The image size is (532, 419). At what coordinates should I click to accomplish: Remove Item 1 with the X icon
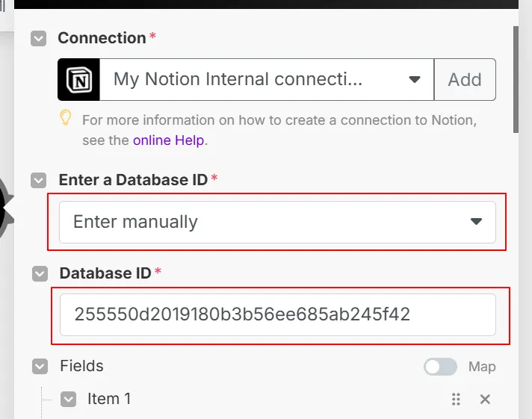[485, 400]
